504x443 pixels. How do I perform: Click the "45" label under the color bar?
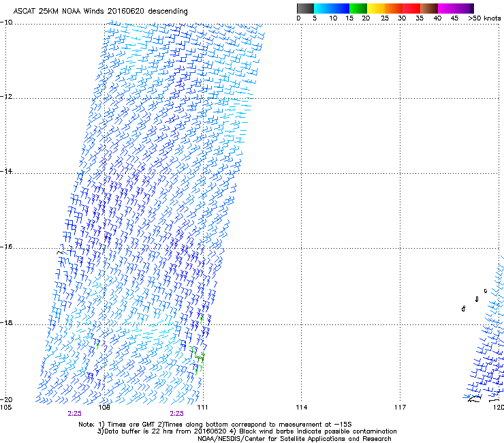coord(454,18)
